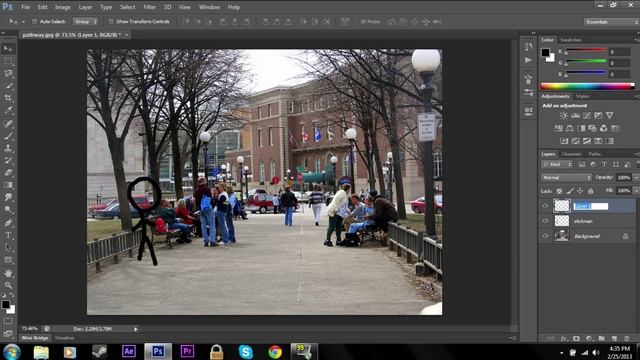Image resolution: width=640 pixels, height=360 pixels.
Task: Toggle lock transparent pixels
Action: point(559,191)
